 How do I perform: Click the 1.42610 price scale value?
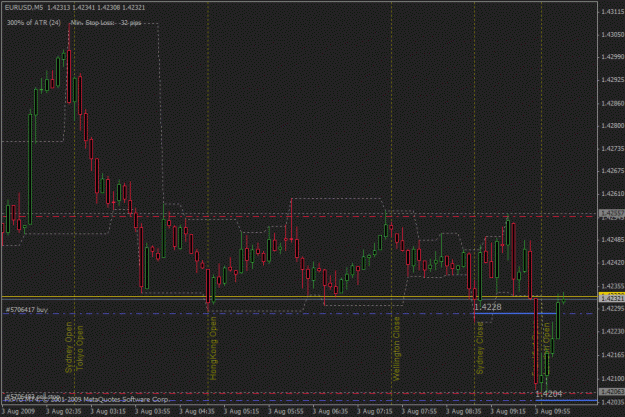pos(613,194)
